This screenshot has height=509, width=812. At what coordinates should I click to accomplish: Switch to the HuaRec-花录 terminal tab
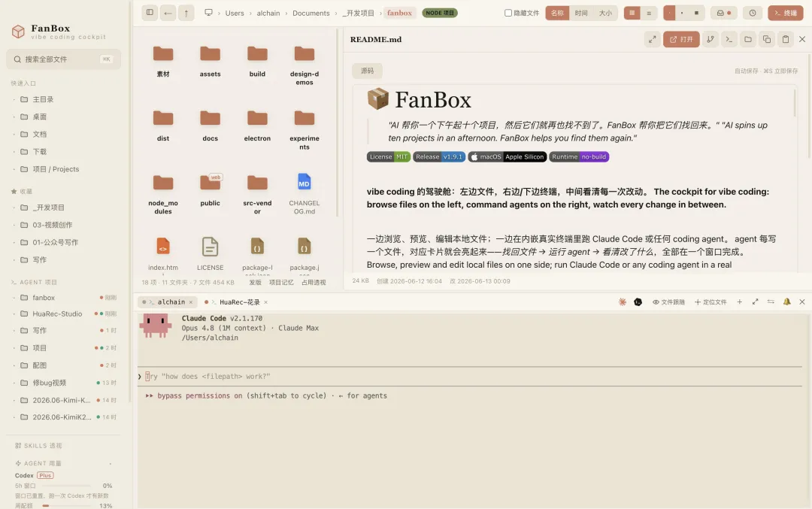point(236,302)
